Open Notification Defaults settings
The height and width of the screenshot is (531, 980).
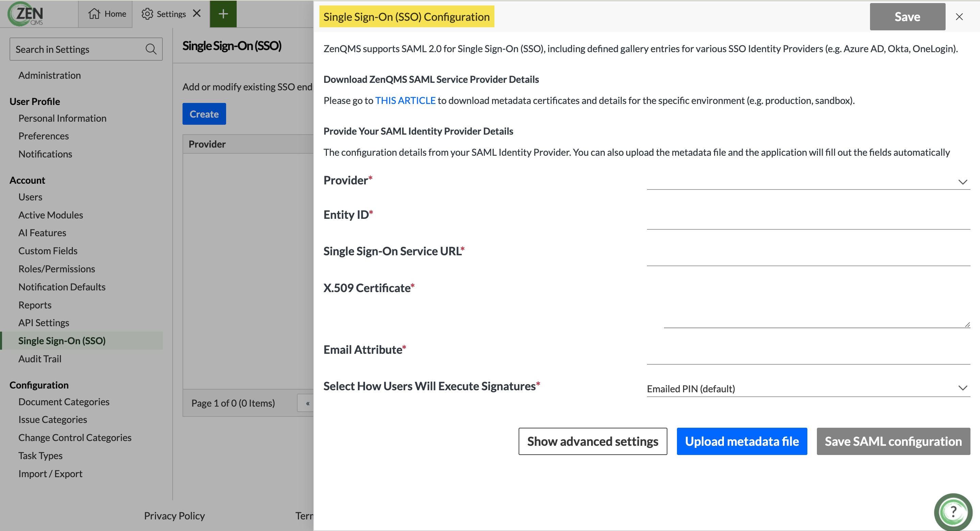coord(62,287)
